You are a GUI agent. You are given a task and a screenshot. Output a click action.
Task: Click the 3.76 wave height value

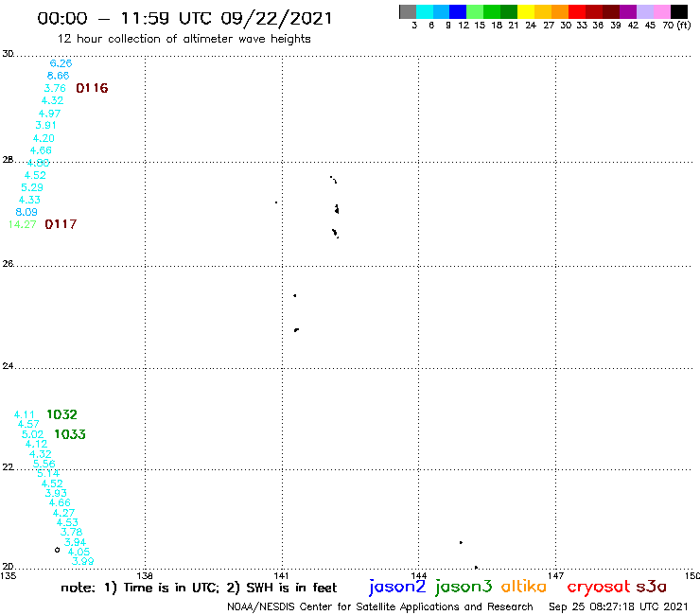tap(55, 88)
